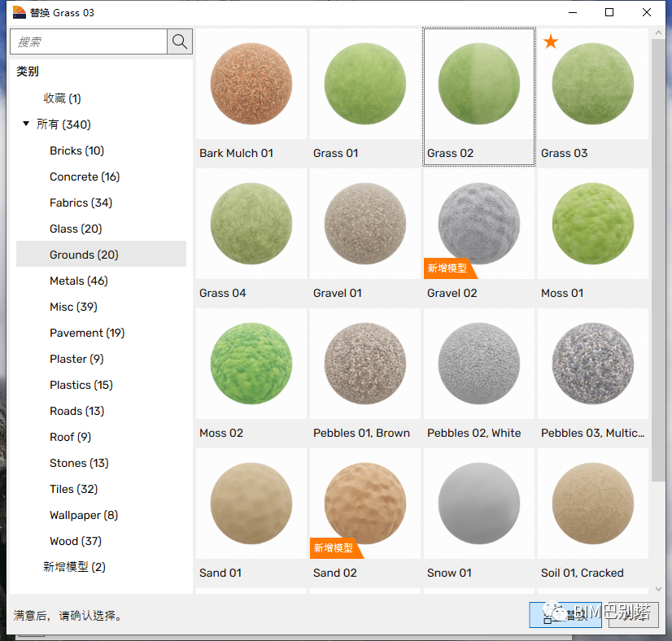Click the Enscape logo in the title bar
The width and height of the screenshot is (672, 641).
pos(20,12)
